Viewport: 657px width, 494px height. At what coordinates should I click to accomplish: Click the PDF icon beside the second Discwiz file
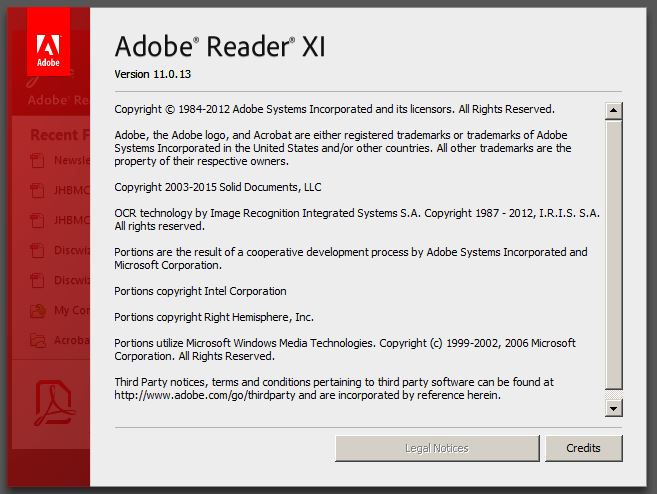(x=38, y=280)
